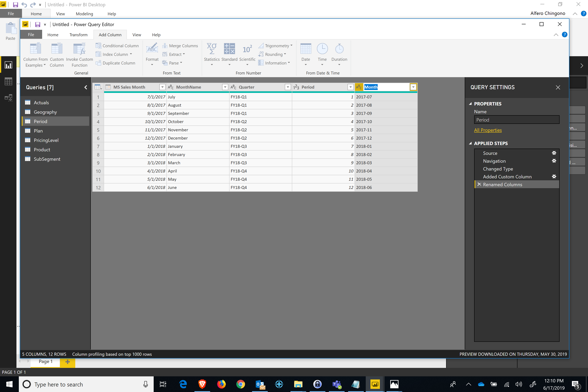This screenshot has width=588, height=392.
Task: Click Duplicate Column button
Action: (115, 63)
